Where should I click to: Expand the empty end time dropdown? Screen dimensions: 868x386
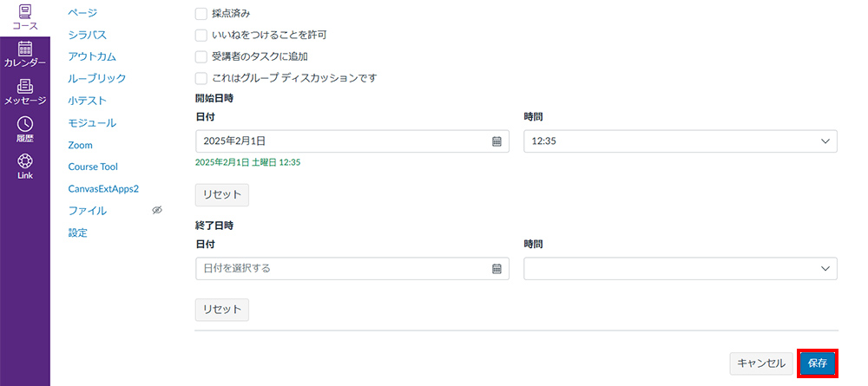tap(681, 269)
